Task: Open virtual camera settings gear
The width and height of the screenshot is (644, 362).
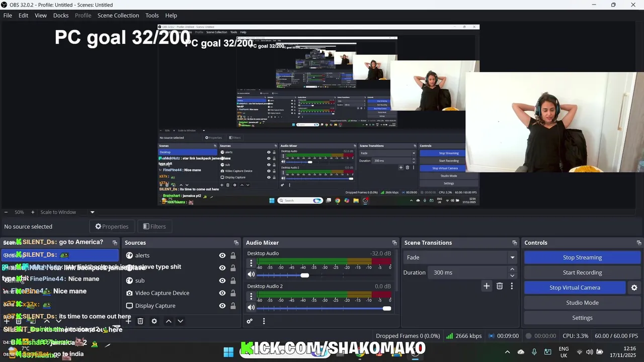Action: (634, 288)
